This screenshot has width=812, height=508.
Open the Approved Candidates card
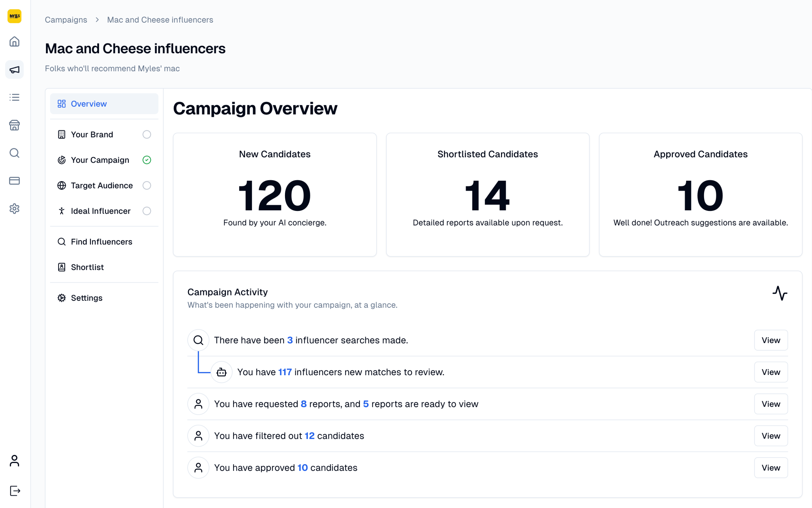click(700, 195)
